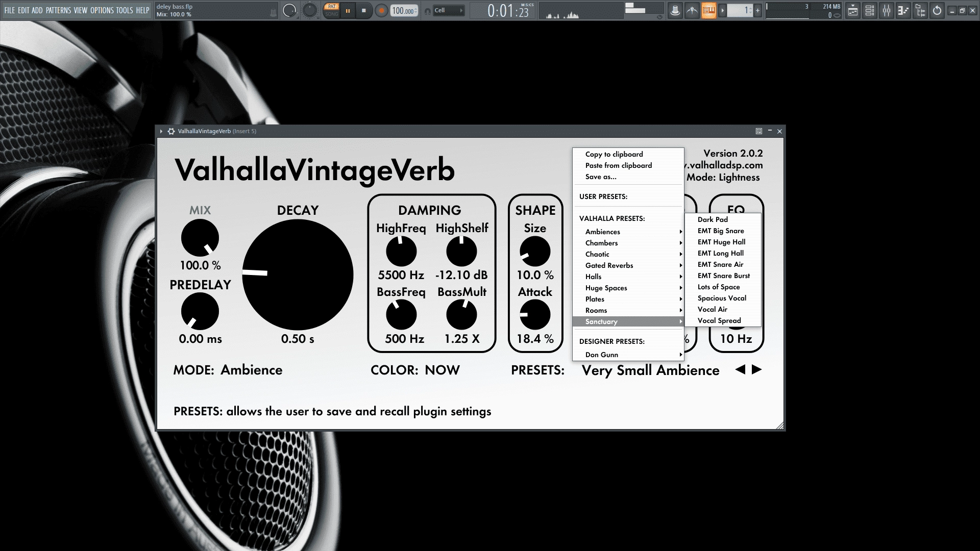The width and height of the screenshot is (980, 551).
Task: Click the BassMult knob
Action: [461, 315]
